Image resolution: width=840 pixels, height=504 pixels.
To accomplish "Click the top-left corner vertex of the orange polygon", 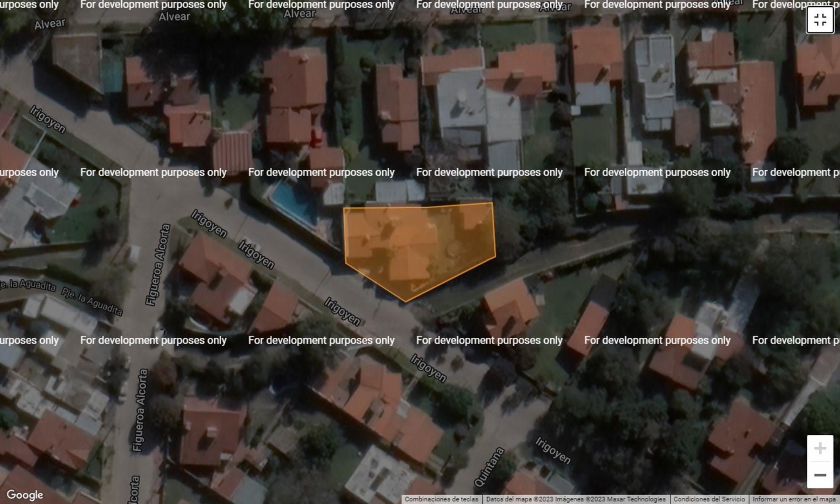I will pos(344,208).
